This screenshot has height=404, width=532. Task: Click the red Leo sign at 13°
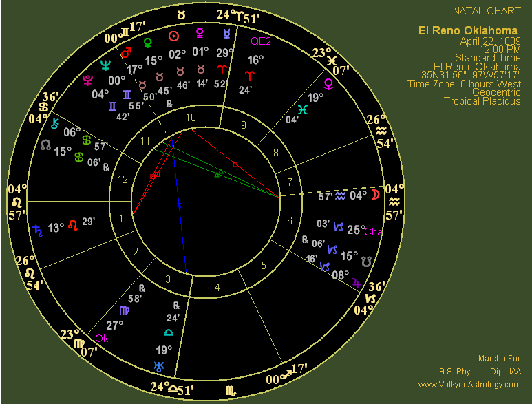(x=72, y=225)
